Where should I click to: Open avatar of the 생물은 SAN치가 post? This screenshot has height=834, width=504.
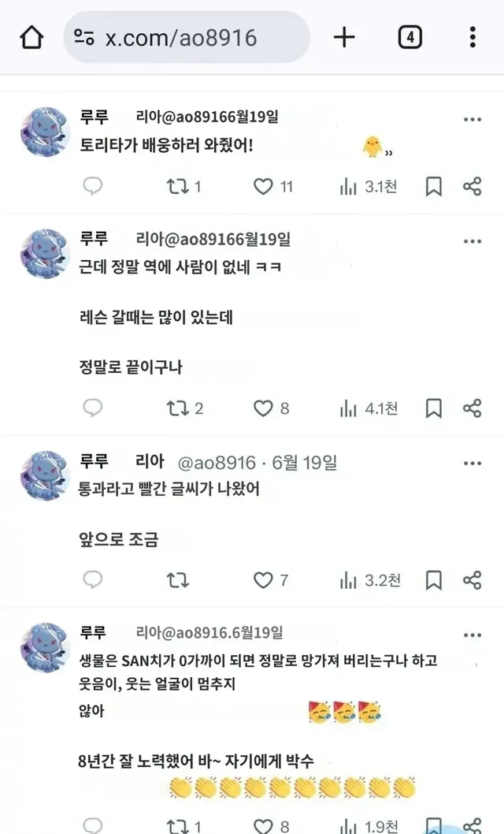click(x=45, y=647)
